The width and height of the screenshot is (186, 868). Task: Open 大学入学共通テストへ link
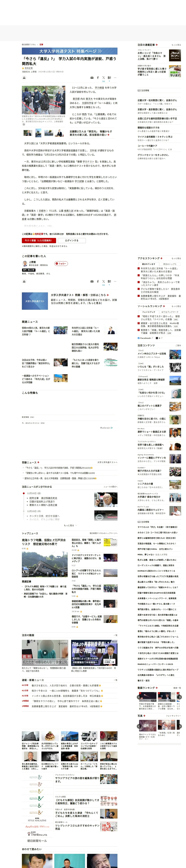coord(107,462)
